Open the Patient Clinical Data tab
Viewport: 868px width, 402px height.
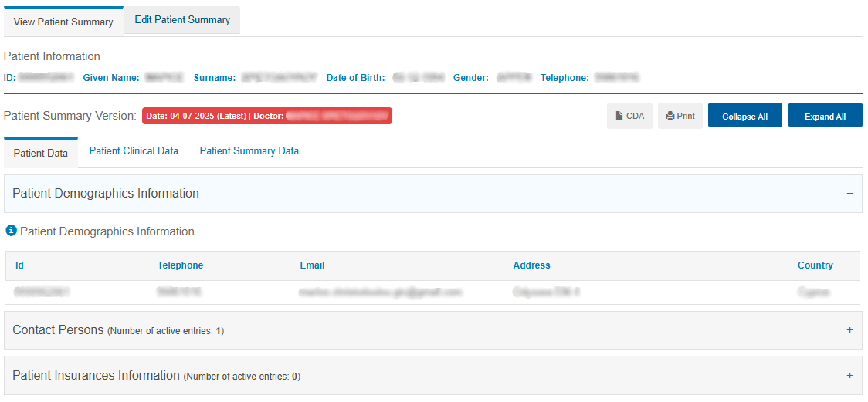134,151
